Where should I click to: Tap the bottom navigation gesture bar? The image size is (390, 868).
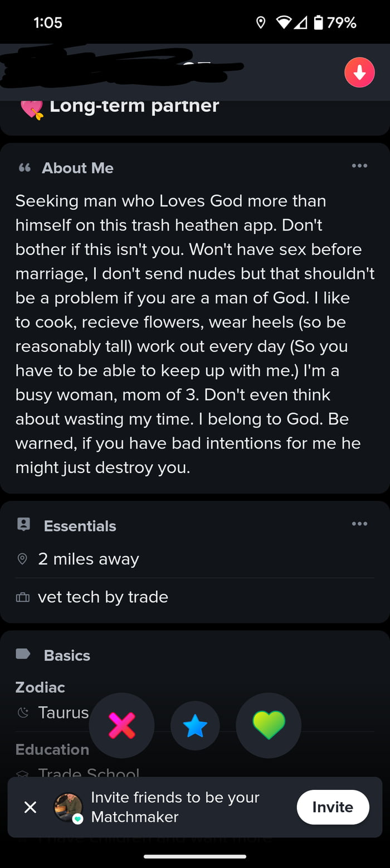click(x=195, y=856)
